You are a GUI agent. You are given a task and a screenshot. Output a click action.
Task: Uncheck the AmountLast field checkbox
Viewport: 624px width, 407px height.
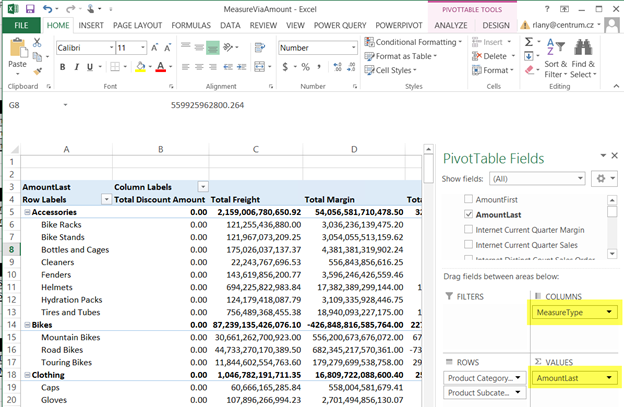pos(470,215)
